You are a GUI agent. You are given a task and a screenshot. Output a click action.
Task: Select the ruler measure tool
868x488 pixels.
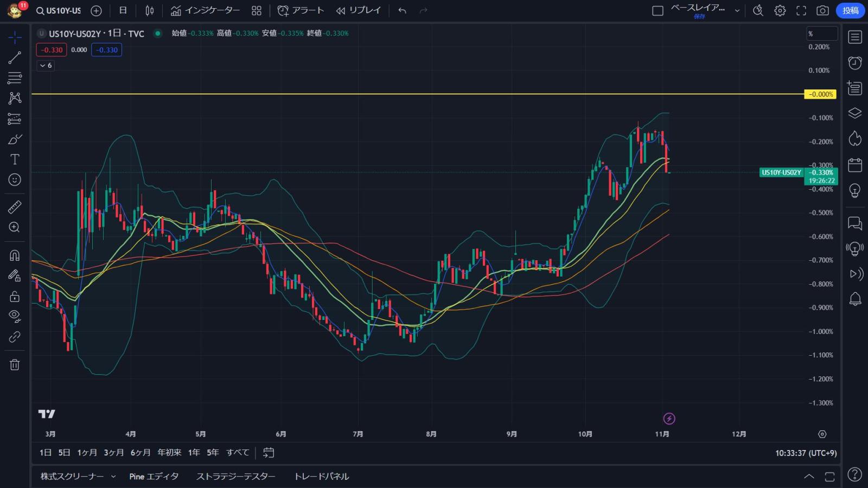(15, 207)
